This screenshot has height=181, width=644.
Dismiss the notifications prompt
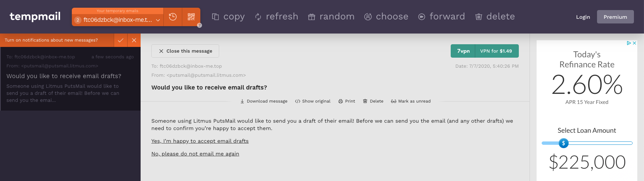point(134,40)
